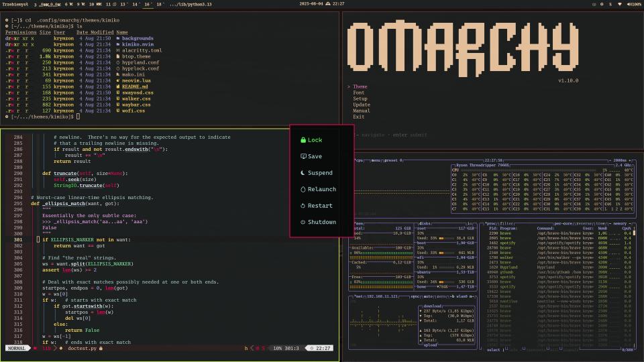Click the Relaunch icon in power menu
Viewport: 644px width, 362px height.
(303, 189)
